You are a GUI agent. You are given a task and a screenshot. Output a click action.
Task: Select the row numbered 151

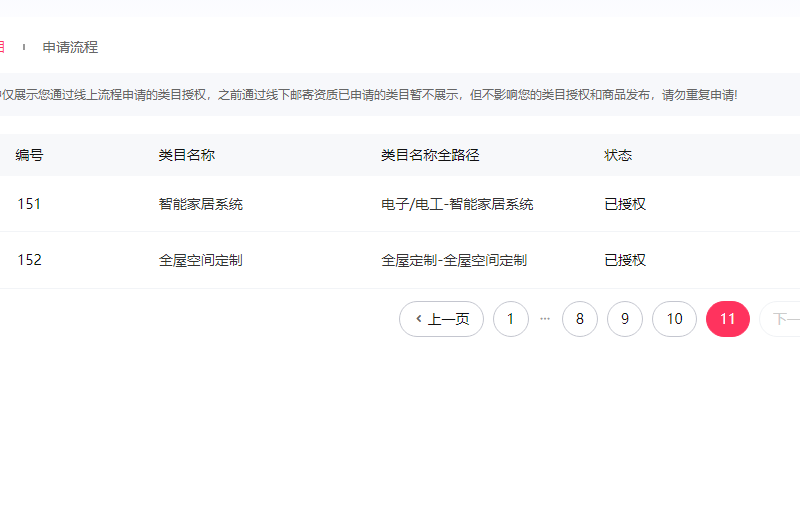(x=29, y=204)
